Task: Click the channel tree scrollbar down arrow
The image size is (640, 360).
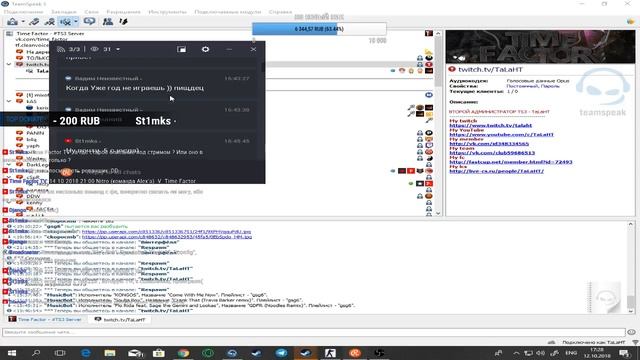Action: [438, 213]
